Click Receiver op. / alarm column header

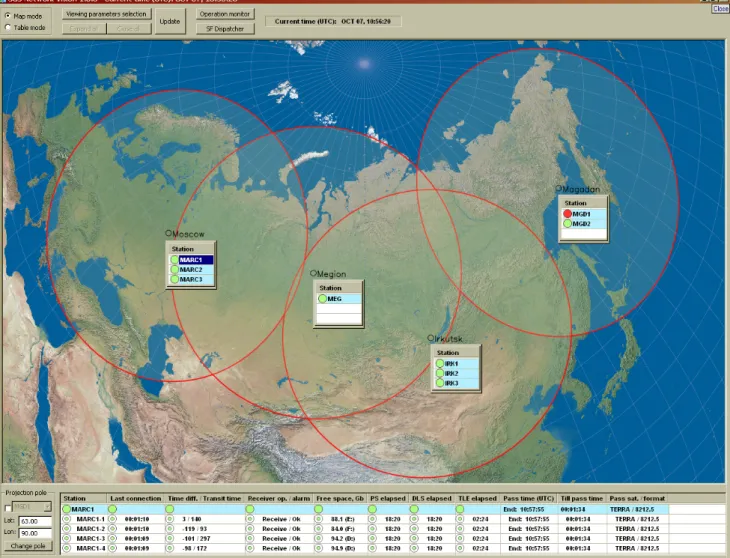click(x=278, y=498)
